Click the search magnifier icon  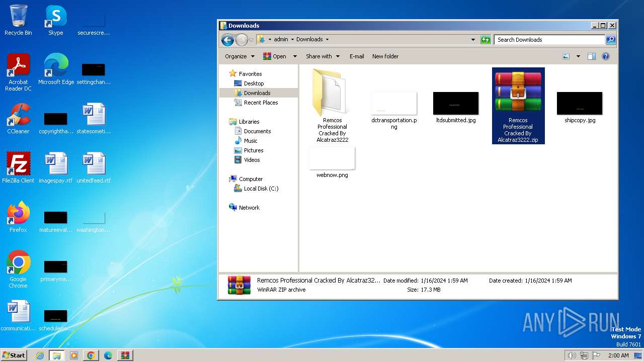click(610, 40)
